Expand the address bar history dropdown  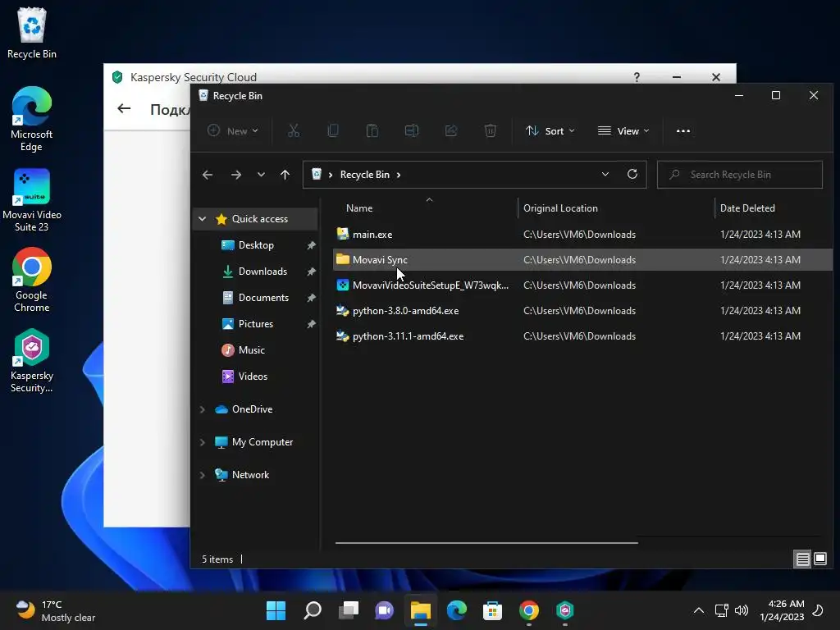pyautogui.click(x=605, y=174)
